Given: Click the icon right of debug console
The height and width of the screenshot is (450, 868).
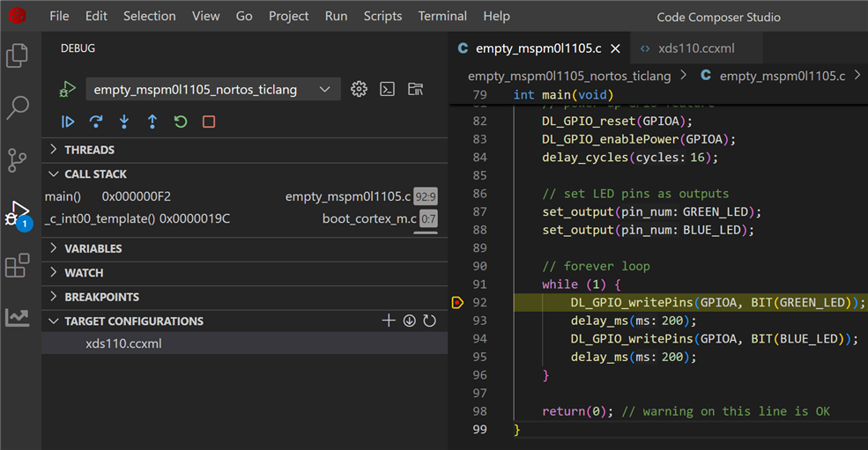Looking at the screenshot, I should pyautogui.click(x=415, y=89).
